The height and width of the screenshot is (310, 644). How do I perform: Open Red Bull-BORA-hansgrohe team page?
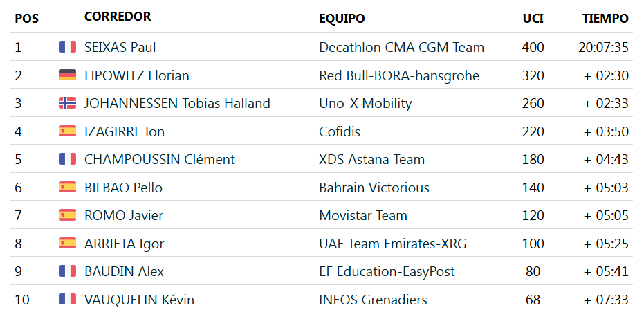pos(399,75)
